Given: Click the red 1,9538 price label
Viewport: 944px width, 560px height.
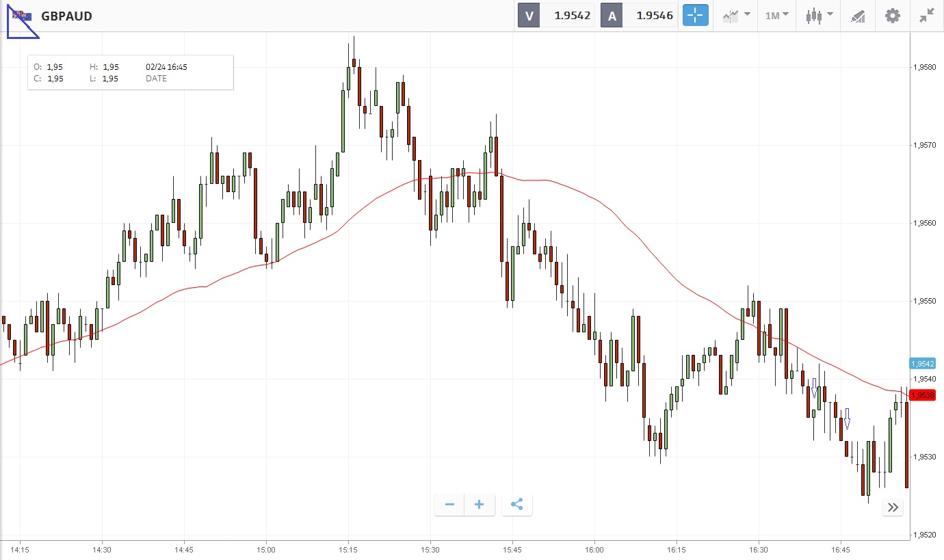Looking at the screenshot, I should [923, 395].
